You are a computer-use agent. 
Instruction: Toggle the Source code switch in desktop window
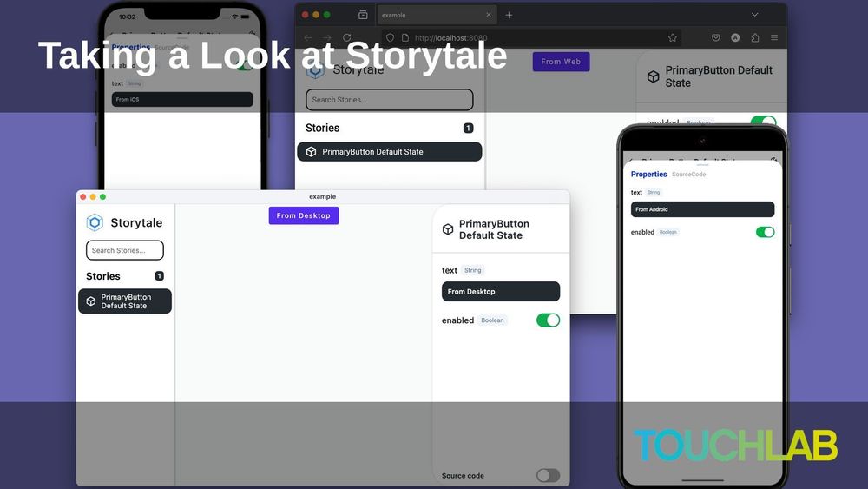pos(548,475)
